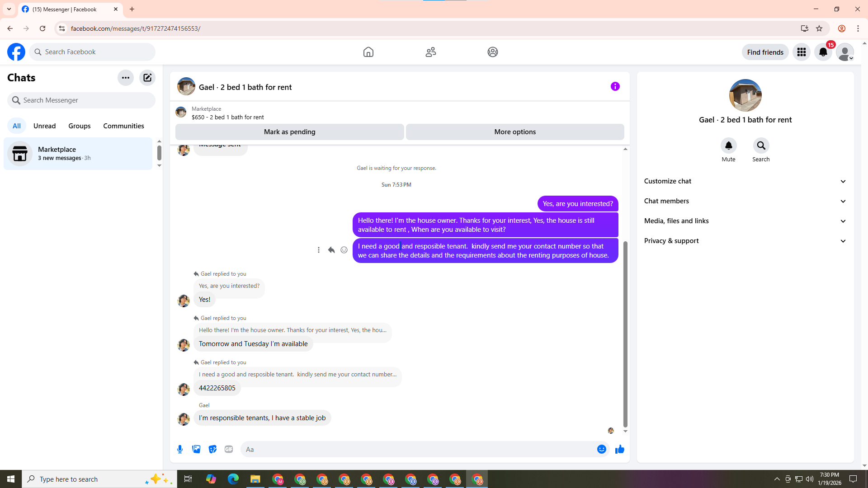Click the Search Messenger field
Image resolution: width=868 pixels, height=488 pixels.
click(x=81, y=100)
